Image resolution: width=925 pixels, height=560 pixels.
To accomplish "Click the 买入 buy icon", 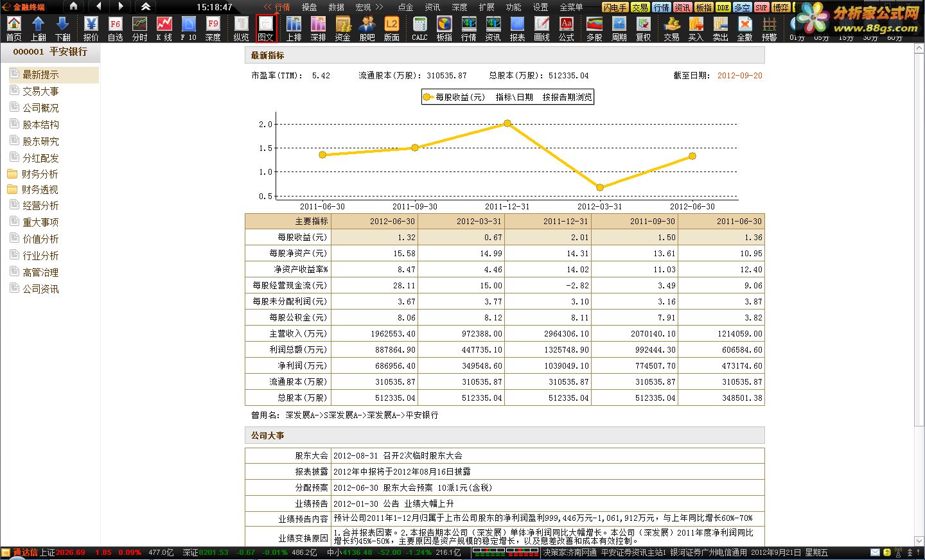I will tap(696, 28).
